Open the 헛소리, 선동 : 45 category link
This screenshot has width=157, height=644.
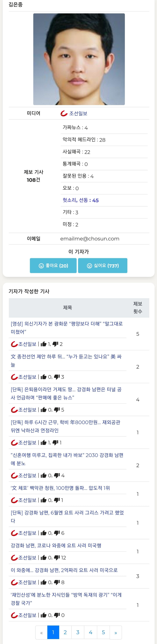tap(81, 200)
